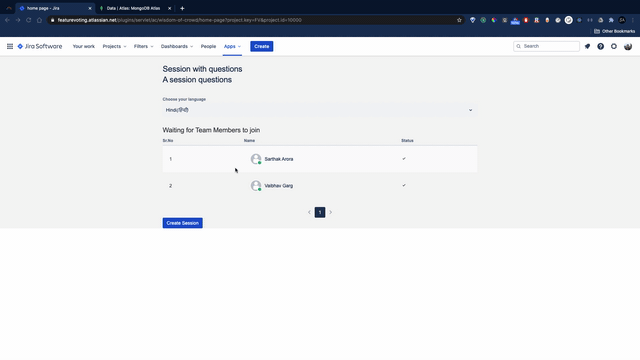Click the browser address bar URL
The height and width of the screenshot is (360, 640).
(x=180, y=20)
